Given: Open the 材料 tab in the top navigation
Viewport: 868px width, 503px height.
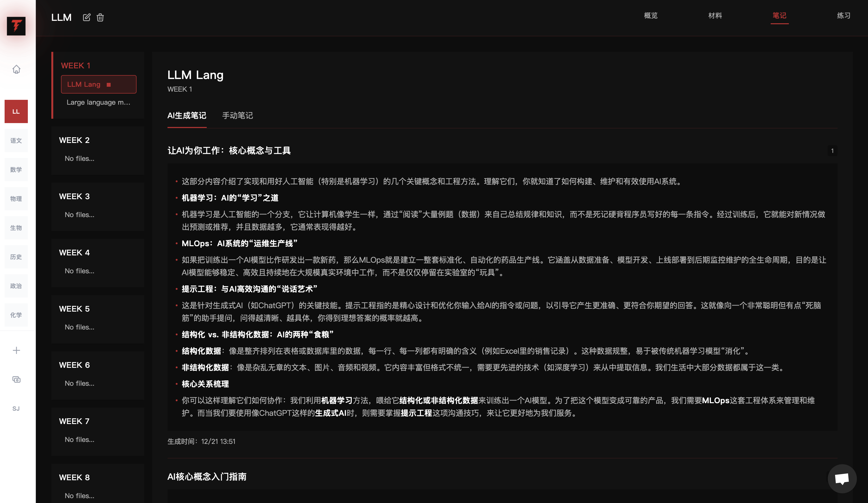Looking at the screenshot, I should [715, 16].
